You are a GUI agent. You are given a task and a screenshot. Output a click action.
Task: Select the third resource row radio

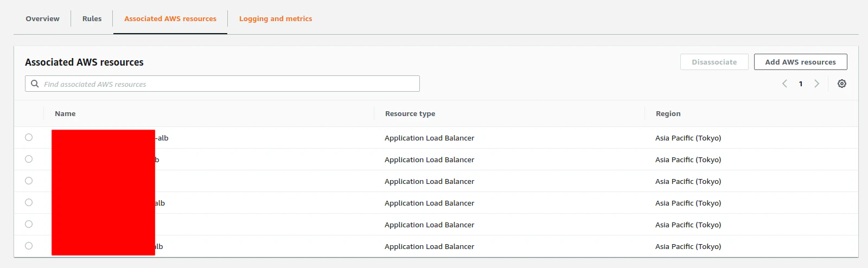29,181
